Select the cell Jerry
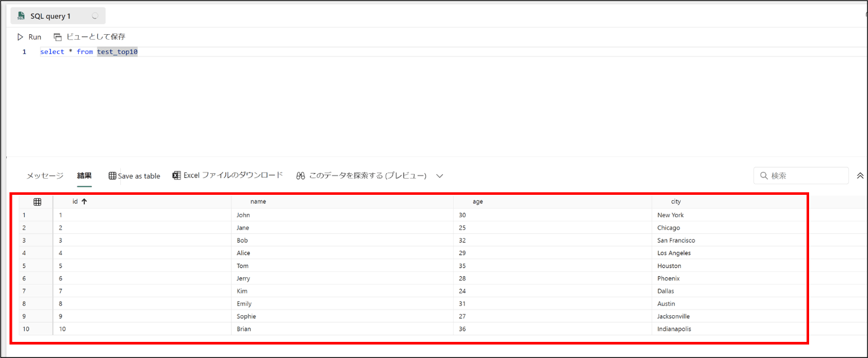This screenshot has width=868, height=358. click(x=342, y=279)
